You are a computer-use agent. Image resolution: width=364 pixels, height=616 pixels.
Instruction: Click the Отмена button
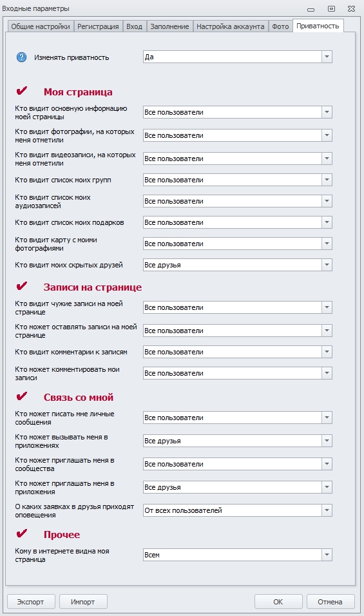coord(330,601)
